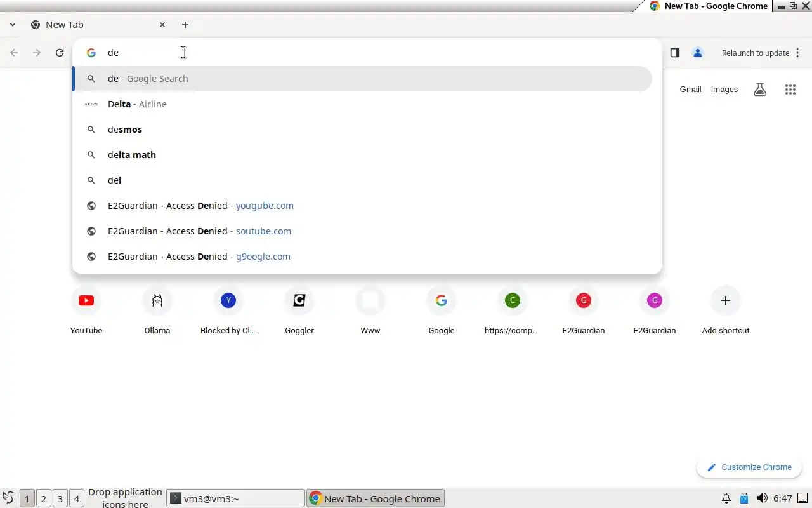Open the tab search chevron

pos(13,25)
